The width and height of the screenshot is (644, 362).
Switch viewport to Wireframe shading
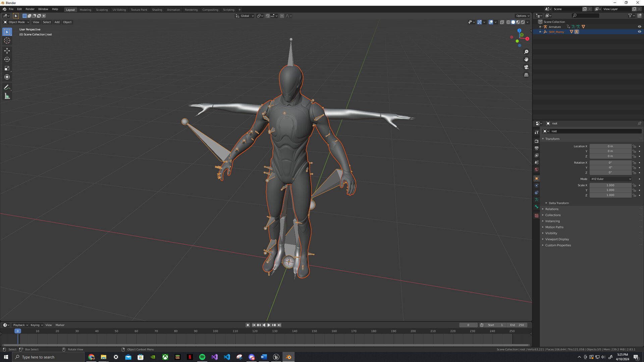point(508,22)
